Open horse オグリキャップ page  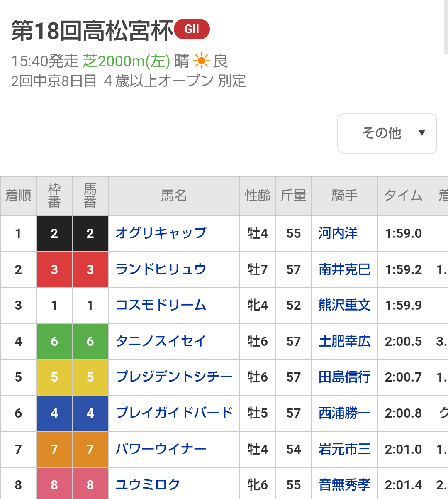(161, 233)
